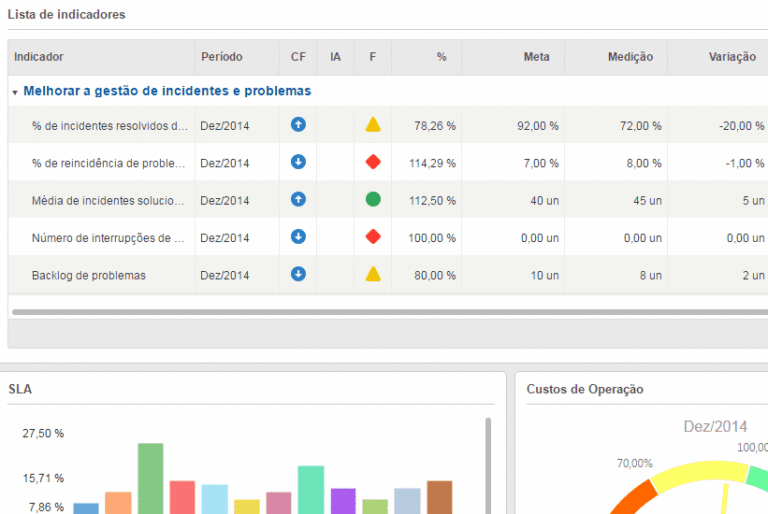The width and height of the screenshot is (768, 514).
Task: Click green circle status in Média de incidentes row
Action: (373, 199)
